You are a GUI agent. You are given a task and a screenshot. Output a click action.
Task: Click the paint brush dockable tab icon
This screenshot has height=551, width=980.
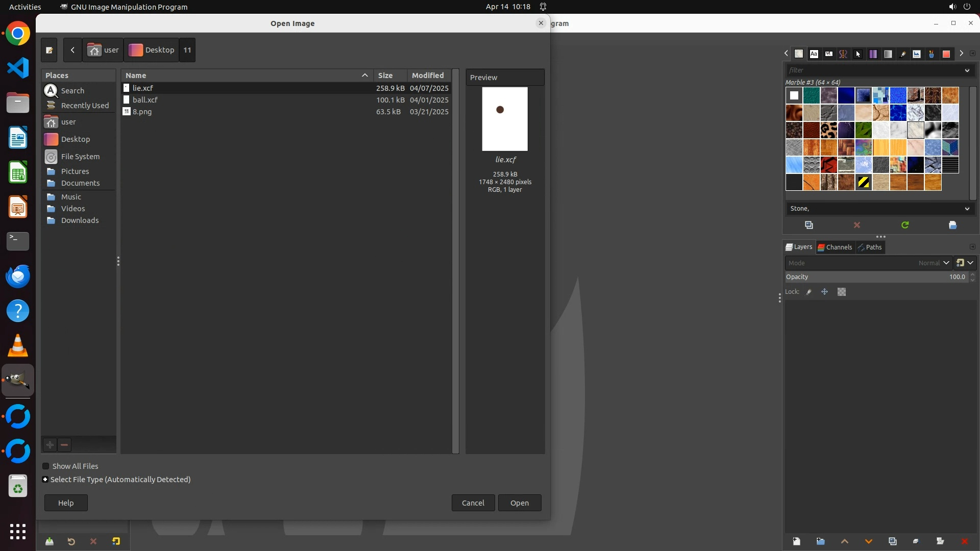tap(902, 54)
